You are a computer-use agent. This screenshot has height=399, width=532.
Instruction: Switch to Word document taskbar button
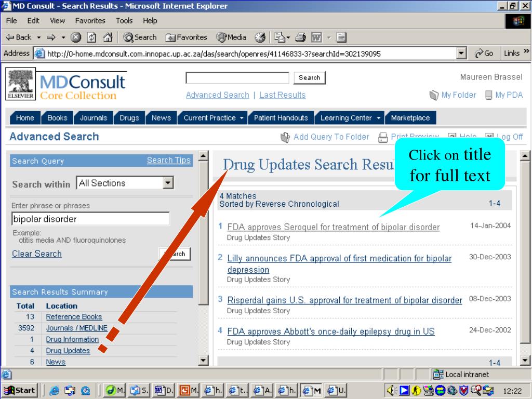point(164,391)
